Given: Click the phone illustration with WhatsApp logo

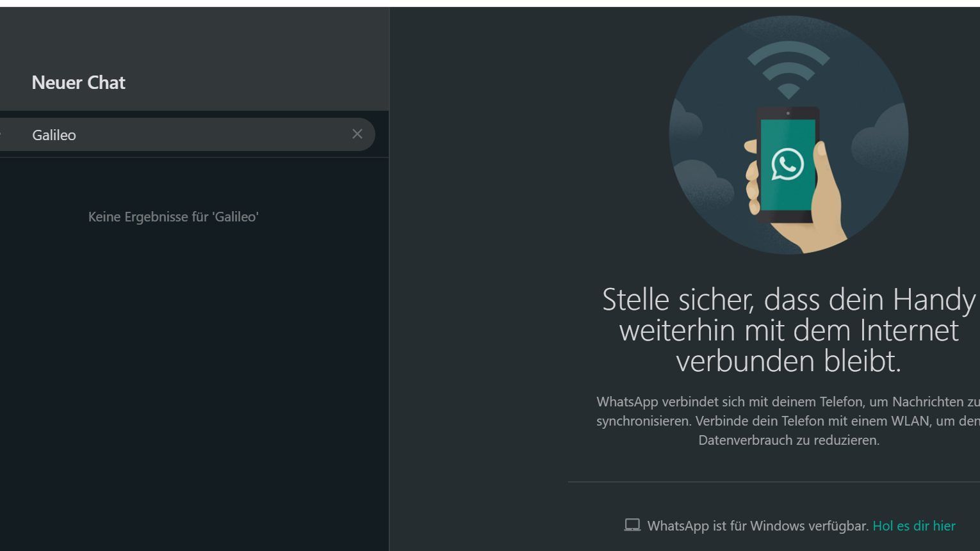Looking at the screenshot, I should pyautogui.click(x=788, y=135).
